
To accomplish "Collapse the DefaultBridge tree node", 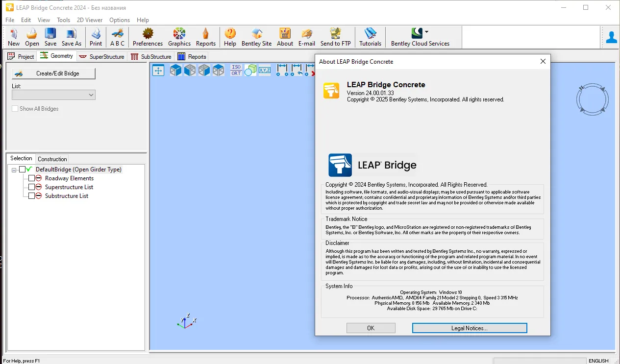I will point(14,170).
